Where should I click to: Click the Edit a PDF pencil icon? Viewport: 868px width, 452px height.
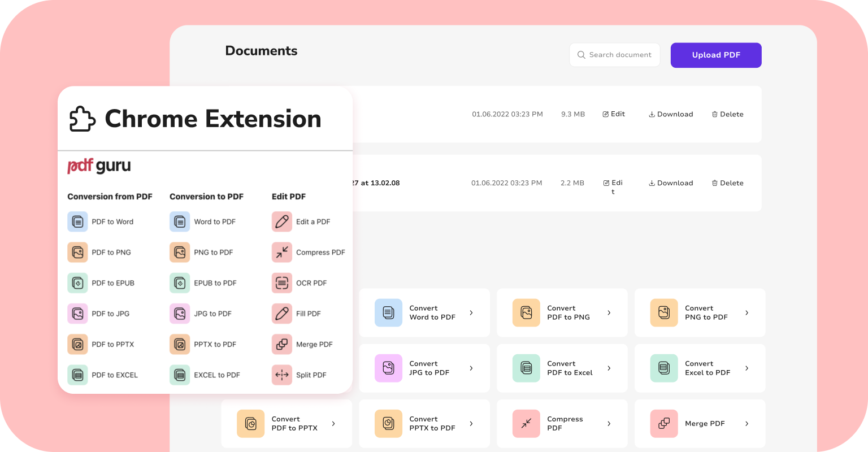pos(281,221)
